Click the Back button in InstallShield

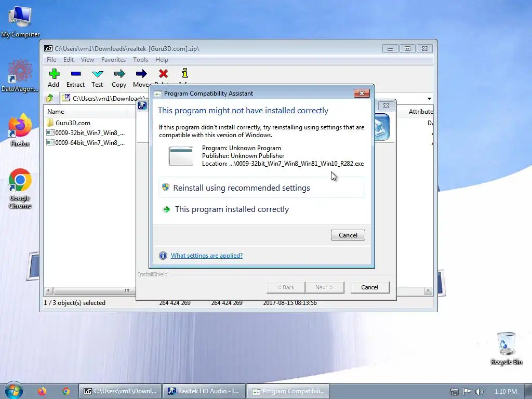286,287
